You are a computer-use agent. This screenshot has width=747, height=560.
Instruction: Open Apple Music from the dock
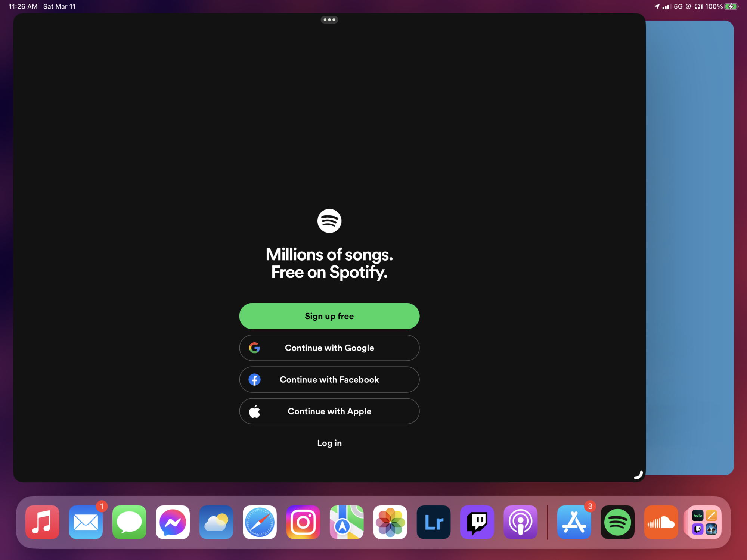click(42, 522)
